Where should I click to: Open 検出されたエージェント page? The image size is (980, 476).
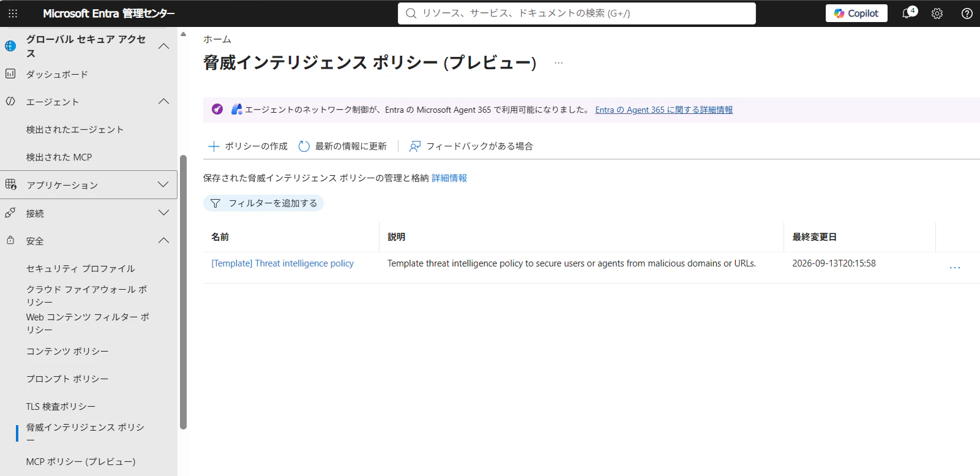75,129
